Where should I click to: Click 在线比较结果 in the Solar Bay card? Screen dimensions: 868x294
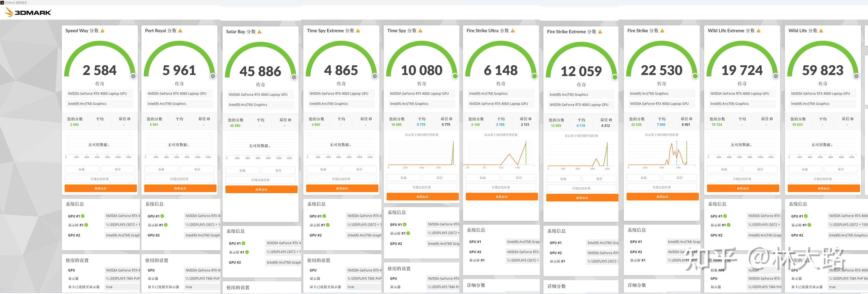[261, 180]
